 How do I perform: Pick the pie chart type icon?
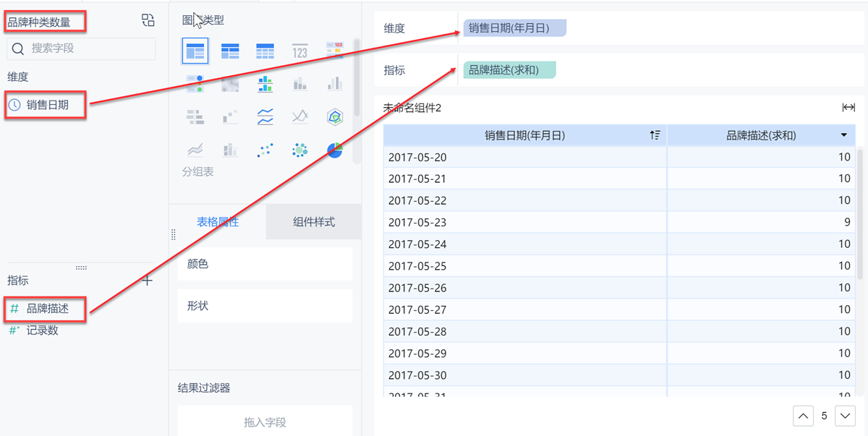[334, 150]
